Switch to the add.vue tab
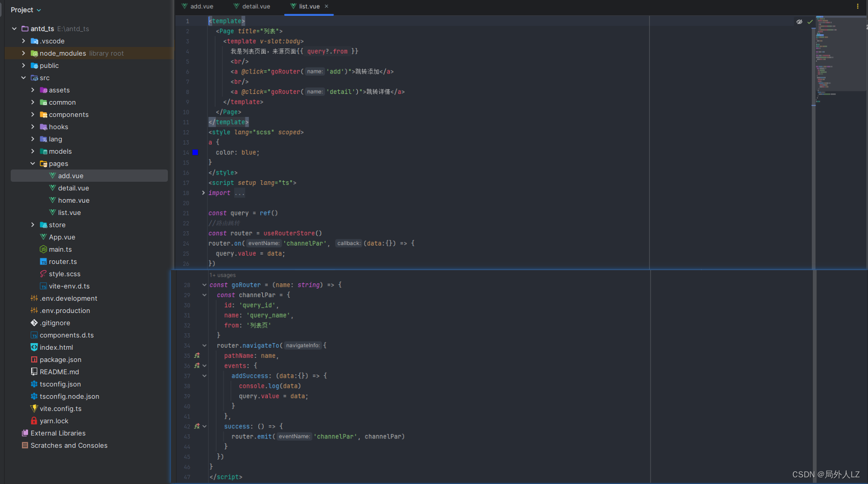This screenshot has width=868, height=484. (197, 7)
